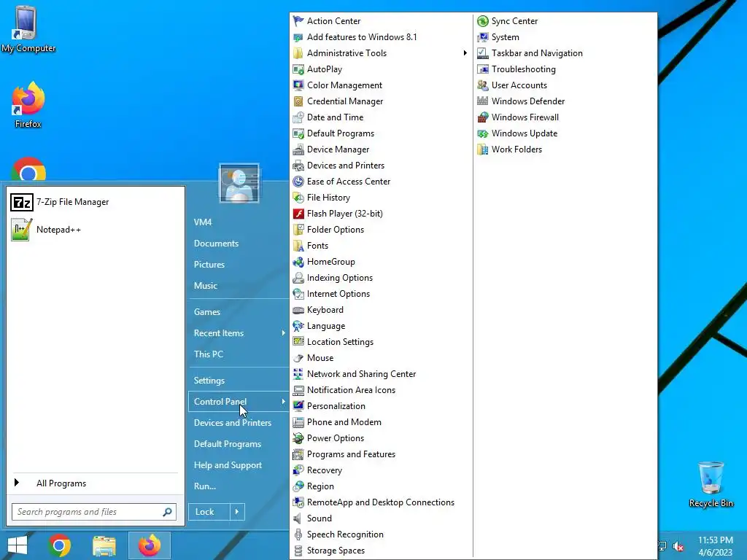Open Devices and Printers in Start menu
747x560 pixels.
(233, 423)
